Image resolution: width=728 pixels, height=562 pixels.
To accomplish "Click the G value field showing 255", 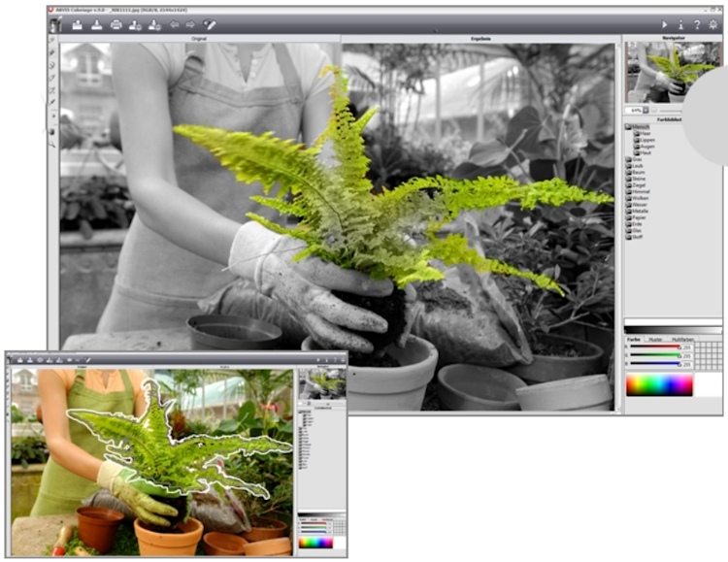I will (687, 356).
